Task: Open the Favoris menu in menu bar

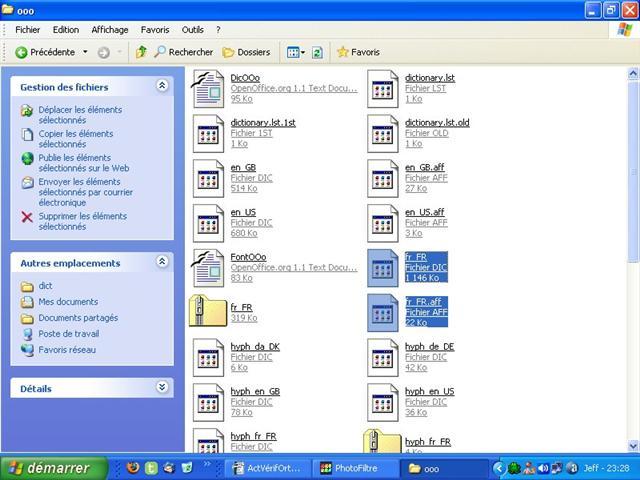Action: click(155, 30)
